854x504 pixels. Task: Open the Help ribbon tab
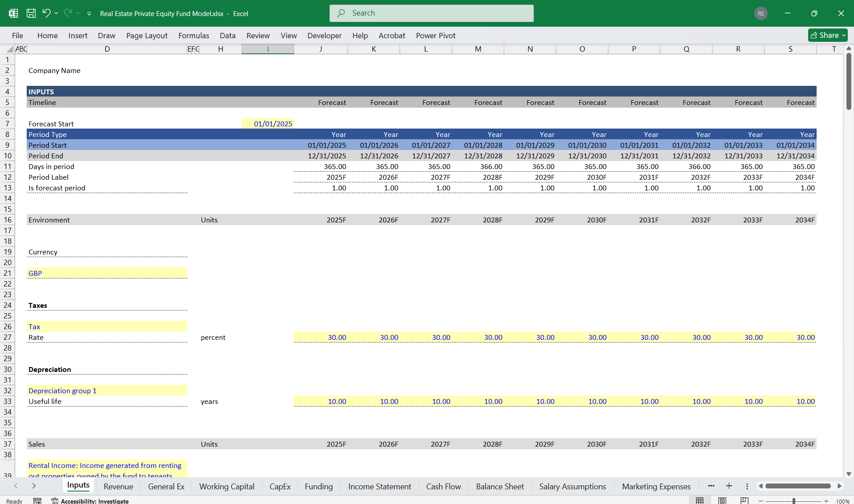tap(360, 36)
